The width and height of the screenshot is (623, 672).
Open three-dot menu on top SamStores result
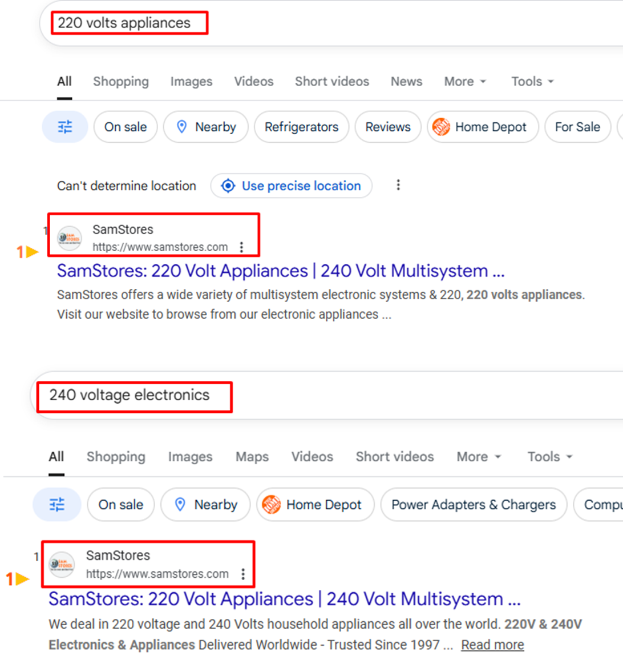[x=242, y=247]
